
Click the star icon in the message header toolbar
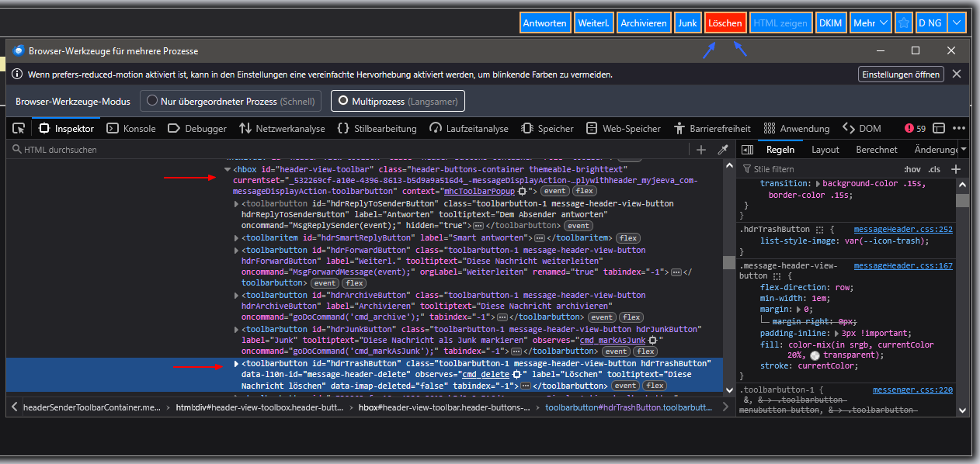(904, 23)
